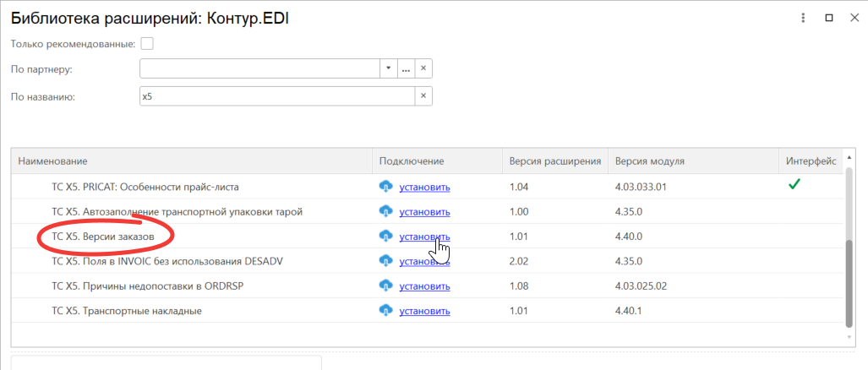Click 'установить' for Причины недопоставки в ORDRSP
Viewport: 868px width, 370px height.
pyautogui.click(x=424, y=286)
